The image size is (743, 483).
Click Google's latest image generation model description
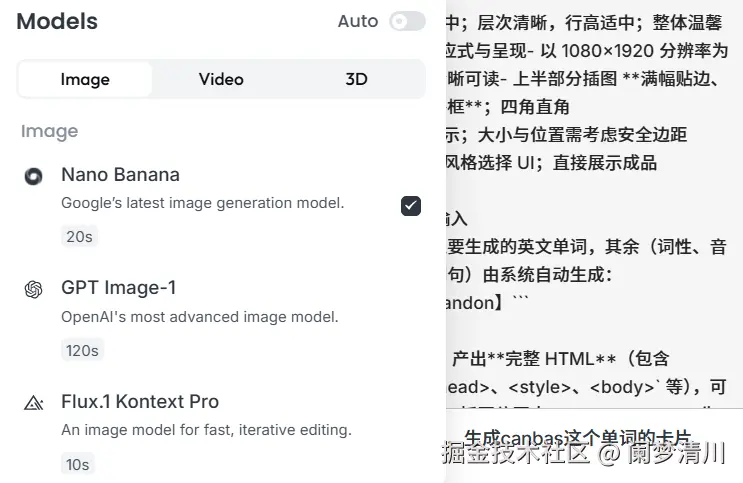(202, 203)
